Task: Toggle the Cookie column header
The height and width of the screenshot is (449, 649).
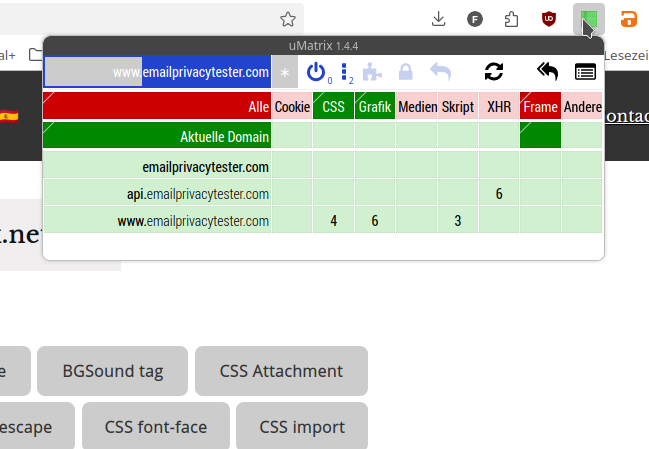Action: [292, 106]
